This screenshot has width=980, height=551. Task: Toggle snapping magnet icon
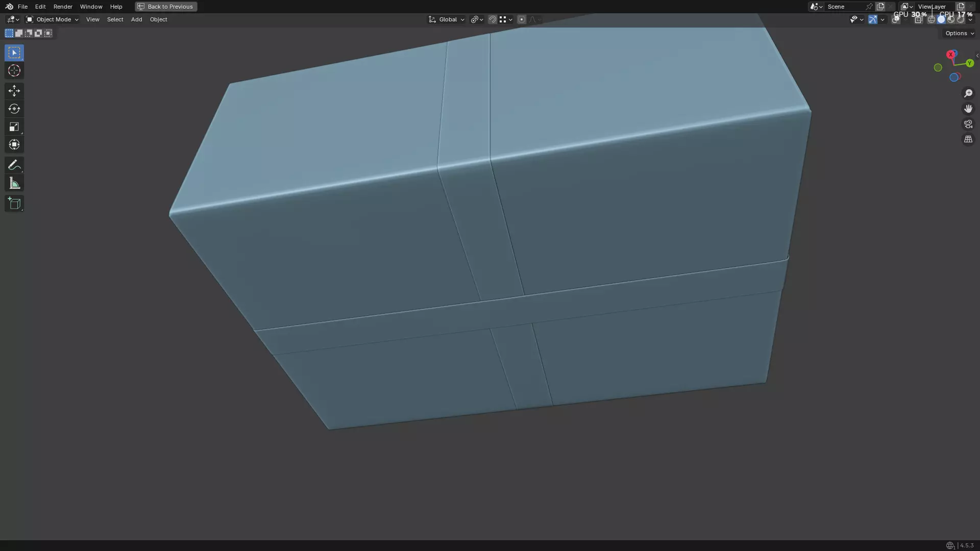click(x=493, y=19)
